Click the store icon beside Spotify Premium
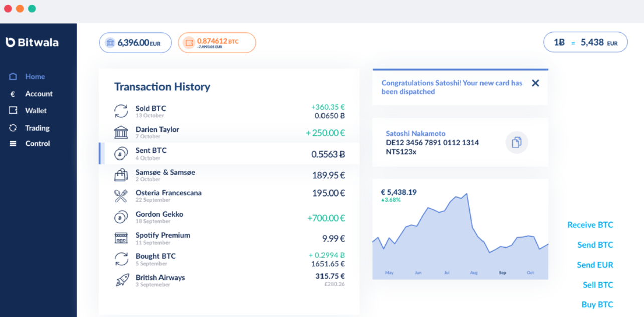The image size is (644, 317). click(121, 238)
